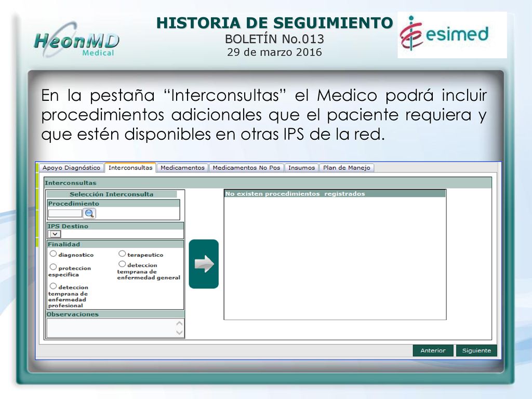Pick deteccion temprana de enfermedad general
The width and height of the screenshot is (532, 399).
pyautogui.click(x=122, y=264)
